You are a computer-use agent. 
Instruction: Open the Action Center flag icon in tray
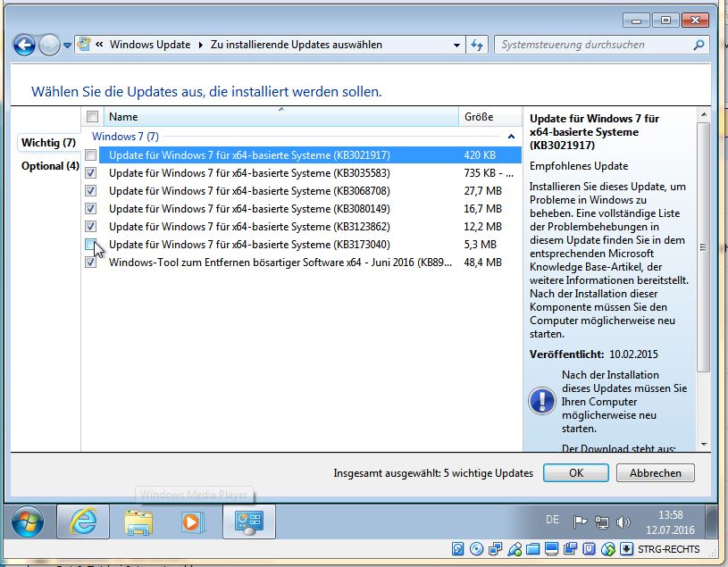pos(580,522)
